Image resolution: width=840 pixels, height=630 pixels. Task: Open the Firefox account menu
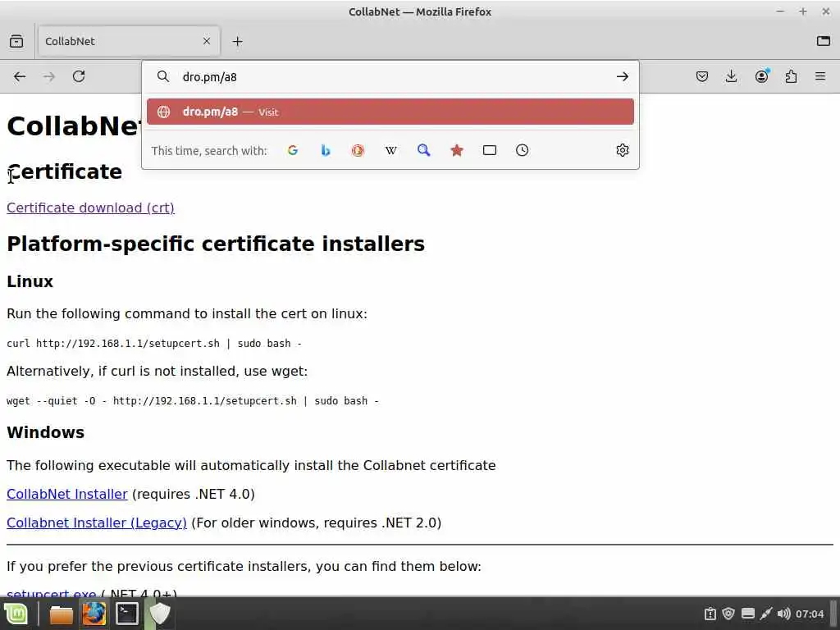pyautogui.click(x=761, y=76)
